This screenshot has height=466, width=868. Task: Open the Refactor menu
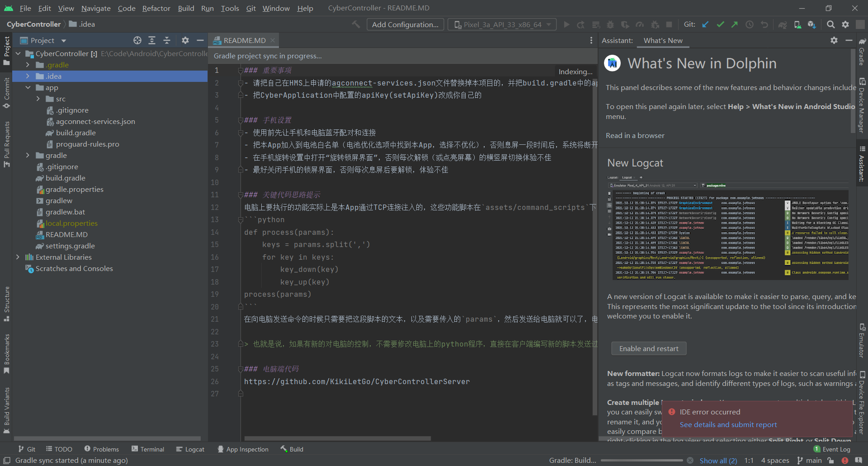coord(156,8)
